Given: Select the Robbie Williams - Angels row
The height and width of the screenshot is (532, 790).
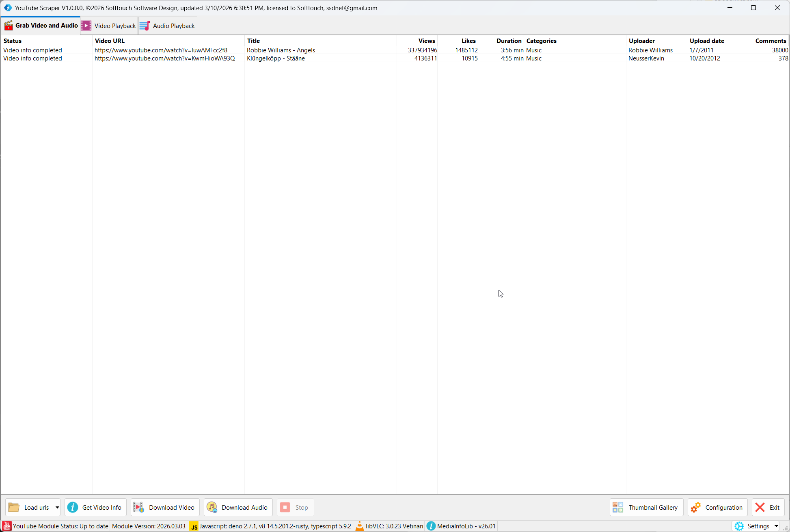Looking at the screenshot, I should [x=281, y=50].
